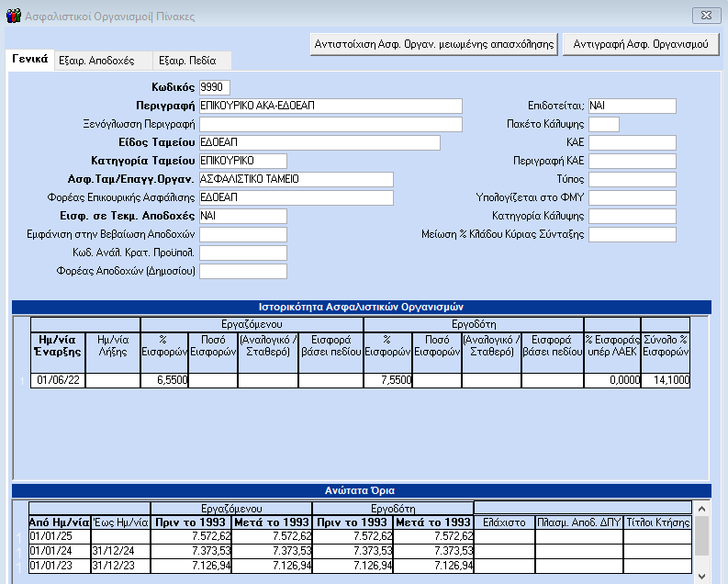728x584 pixels.
Task: Click the Εισφ. σε Τεκμ. Αποδοχές field
Action: pyautogui.click(x=243, y=216)
